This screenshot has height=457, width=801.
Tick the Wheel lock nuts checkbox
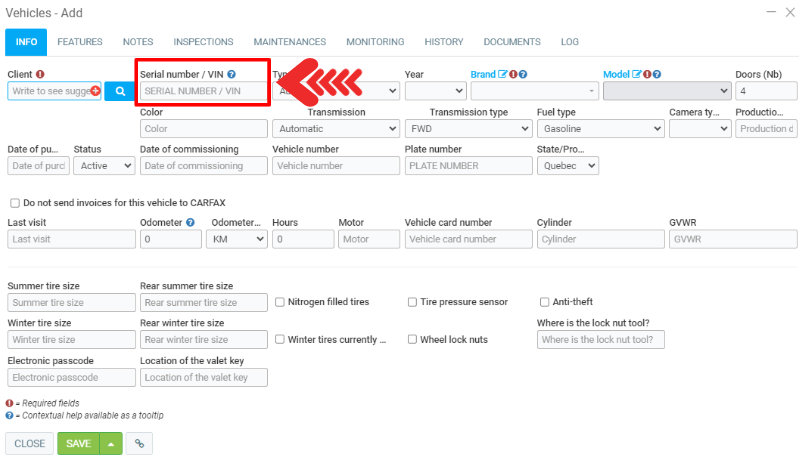[412, 340]
